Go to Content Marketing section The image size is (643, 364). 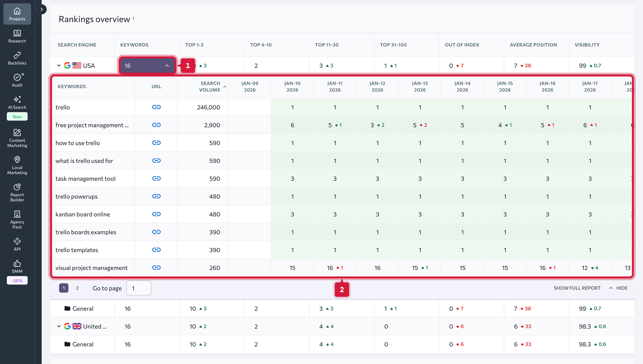pos(17,138)
